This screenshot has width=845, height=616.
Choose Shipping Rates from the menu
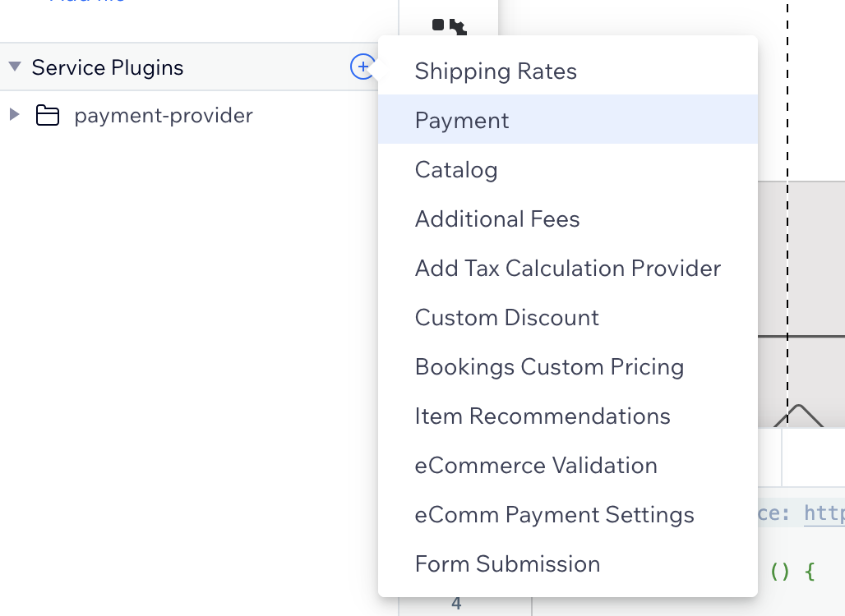pyautogui.click(x=568, y=71)
